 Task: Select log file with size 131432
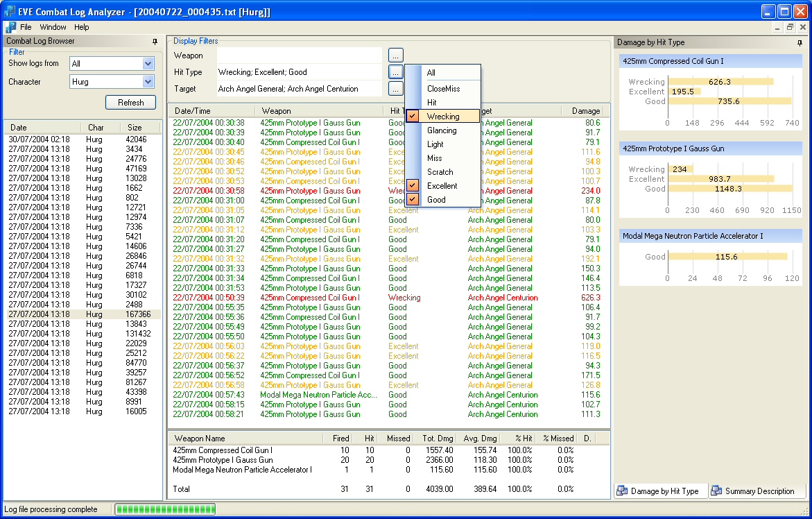click(x=83, y=334)
